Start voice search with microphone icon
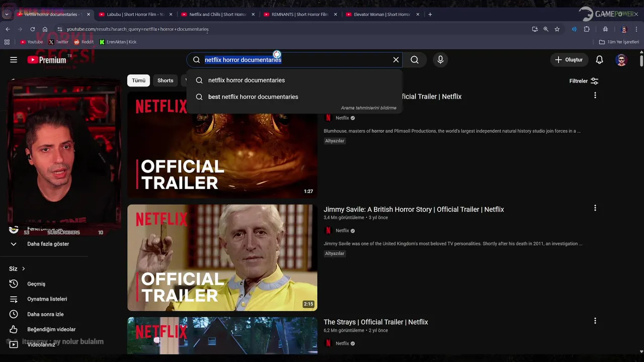Screen dimensions: 644x362 coord(440,60)
